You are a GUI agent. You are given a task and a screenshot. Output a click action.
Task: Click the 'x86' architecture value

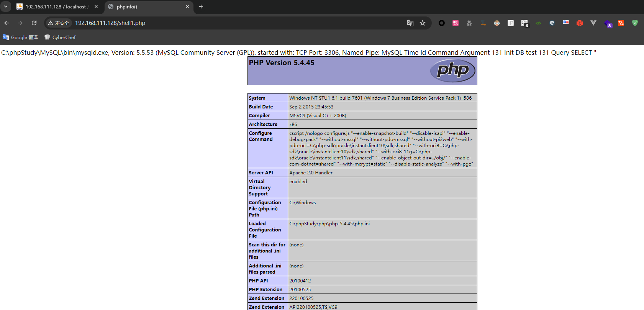pyautogui.click(x=293, y=125)
